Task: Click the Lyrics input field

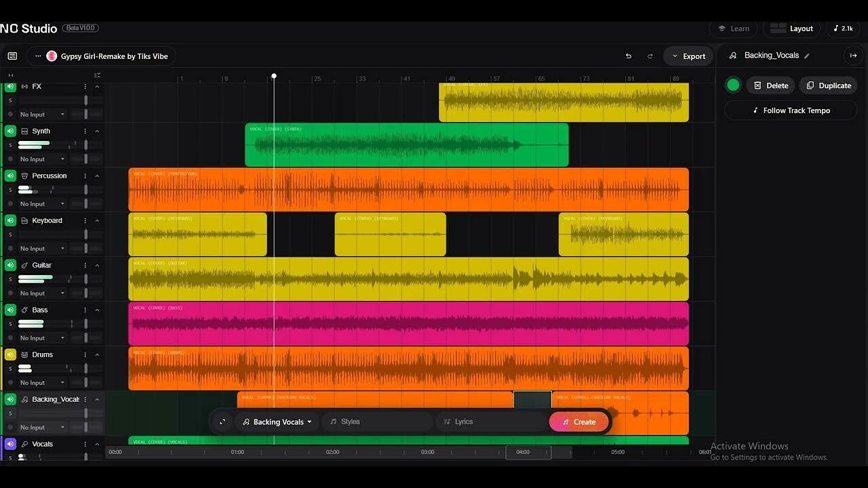Action: 490,422
